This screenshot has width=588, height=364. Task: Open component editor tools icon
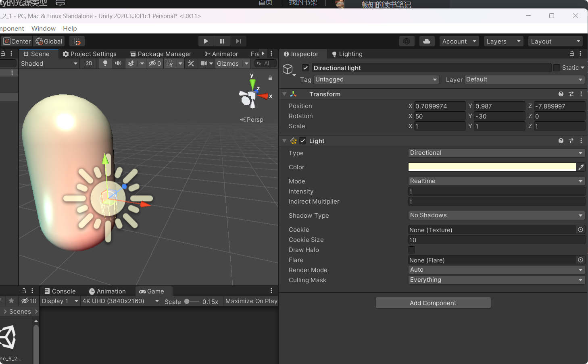pos(191,63)
